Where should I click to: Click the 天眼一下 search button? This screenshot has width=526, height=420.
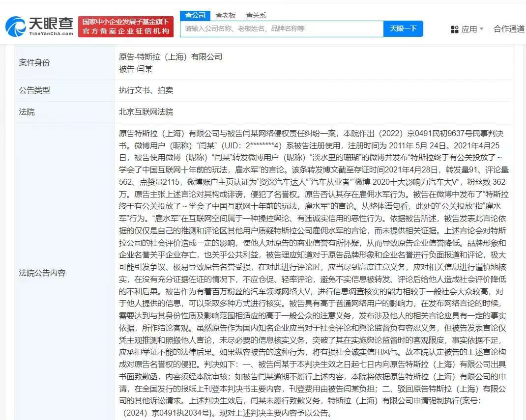[x=403, y=28]
